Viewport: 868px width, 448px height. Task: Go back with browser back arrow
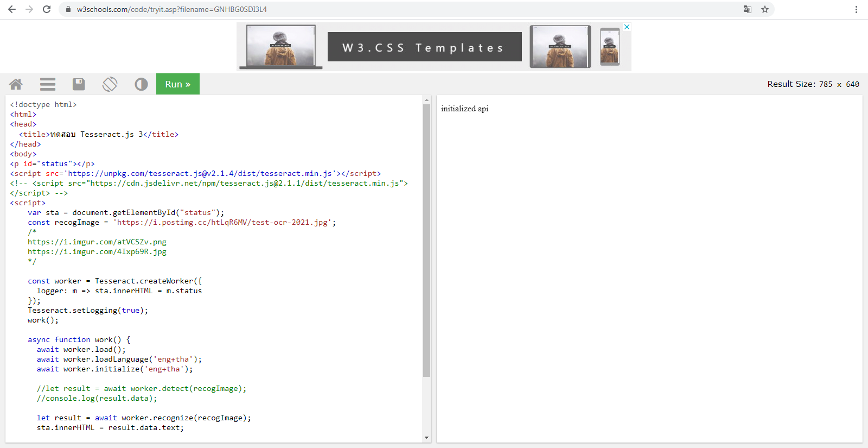tap(12, 9)
